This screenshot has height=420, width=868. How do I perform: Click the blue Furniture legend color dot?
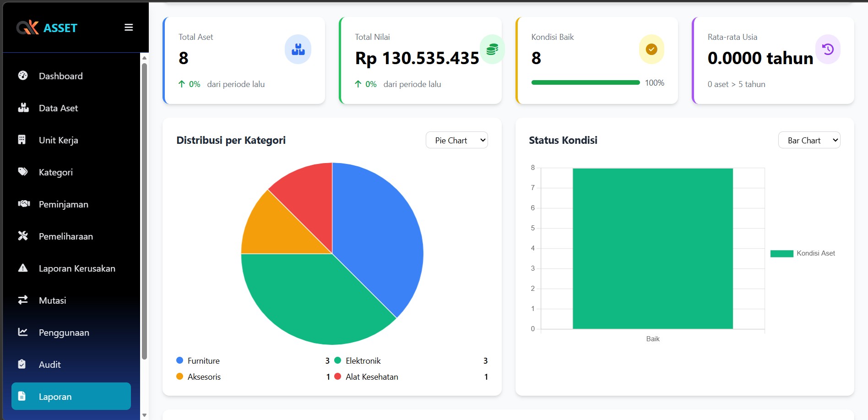(x=180, y=360)
